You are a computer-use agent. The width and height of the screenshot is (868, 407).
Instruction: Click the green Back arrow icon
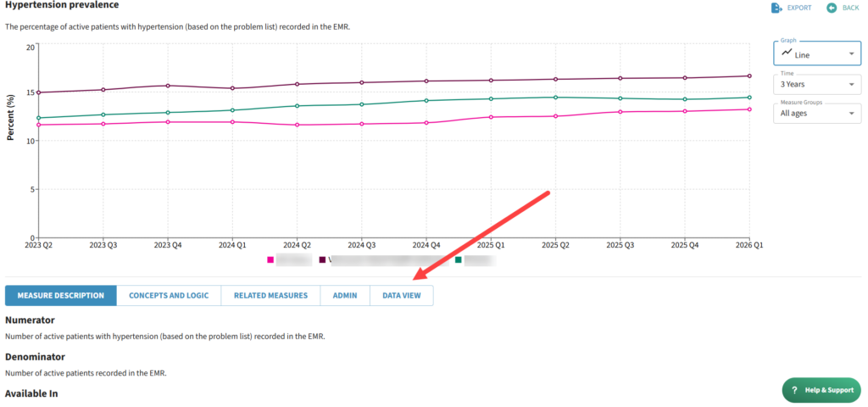point(832,8)
